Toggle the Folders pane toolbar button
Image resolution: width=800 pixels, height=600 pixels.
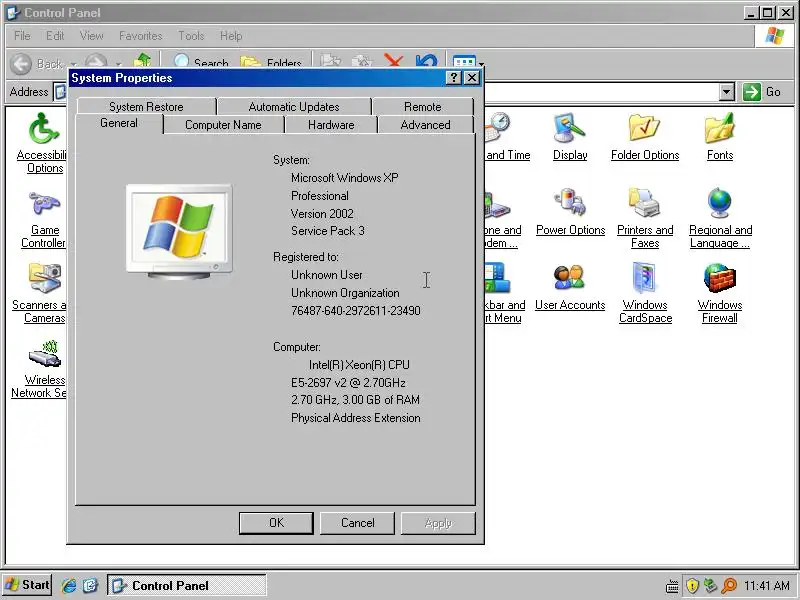tap(271, 62)
